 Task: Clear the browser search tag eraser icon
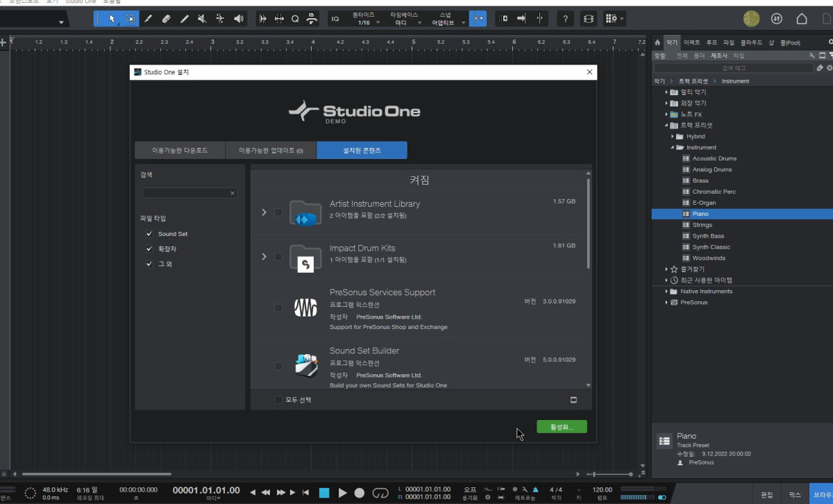(x=820, y=68)
